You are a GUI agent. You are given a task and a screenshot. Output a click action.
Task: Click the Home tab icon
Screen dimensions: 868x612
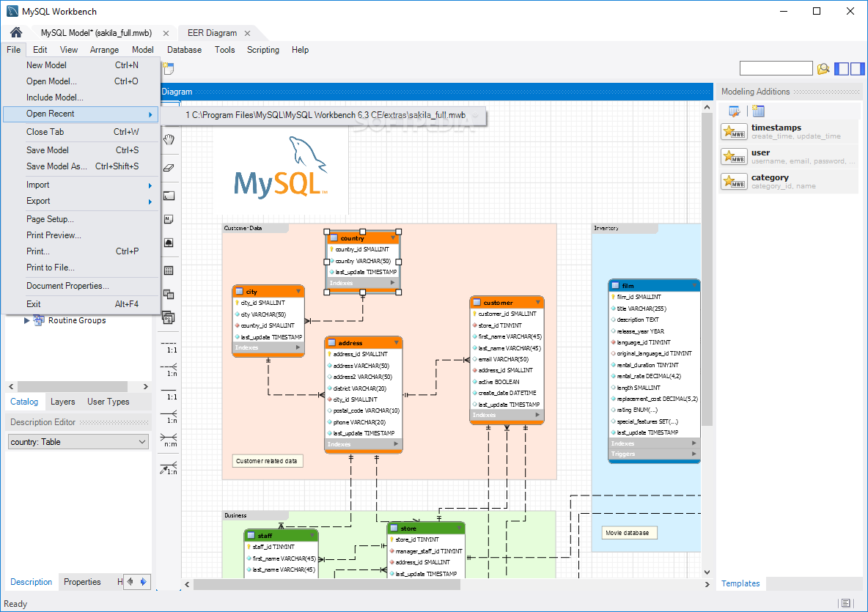tap(15, 32)
